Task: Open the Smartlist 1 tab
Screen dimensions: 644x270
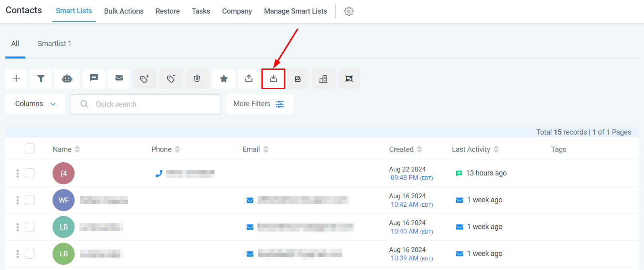Action: coord(54,44)
